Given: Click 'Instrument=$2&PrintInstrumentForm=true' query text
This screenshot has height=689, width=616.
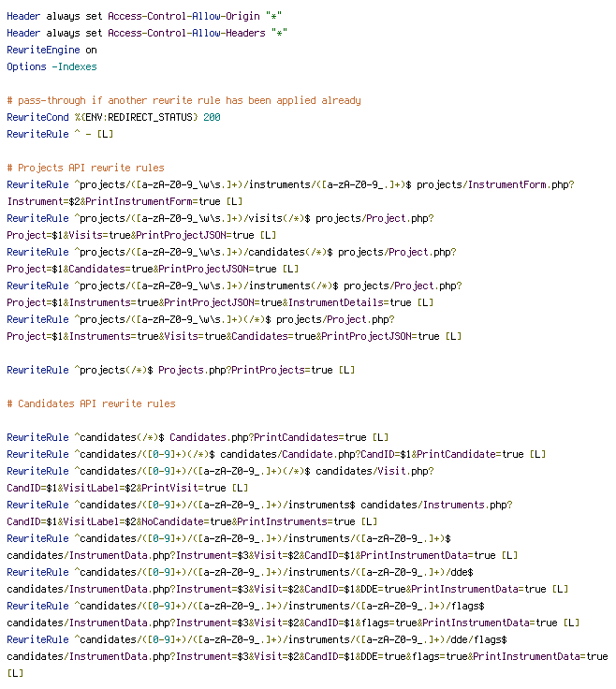Looking at the screenshot, I should click(113, 201).
